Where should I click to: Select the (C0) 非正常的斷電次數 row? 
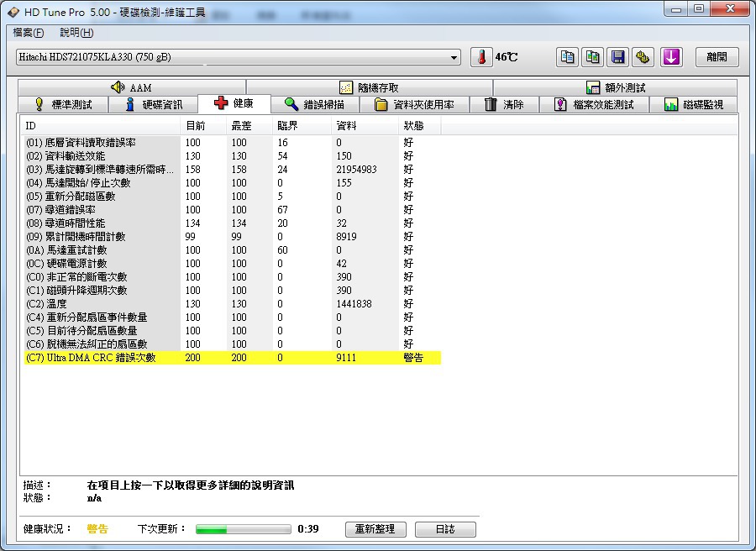pyautogui.click(x=233, y=277)
